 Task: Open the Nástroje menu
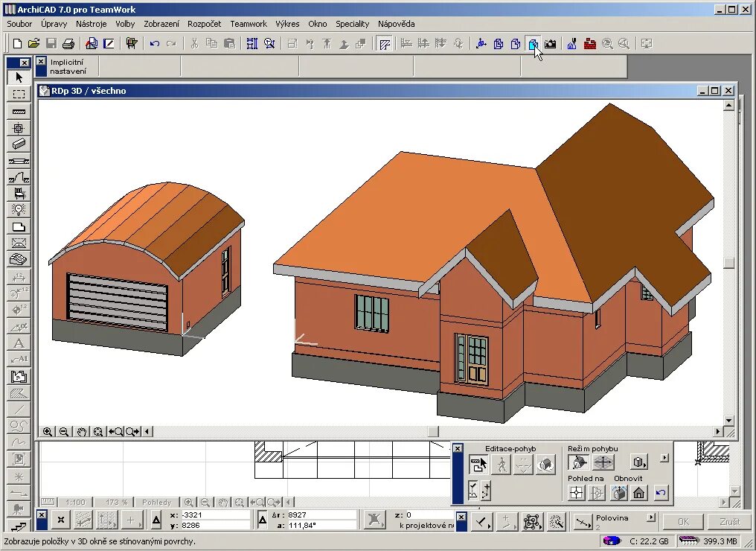click(91, 24)
